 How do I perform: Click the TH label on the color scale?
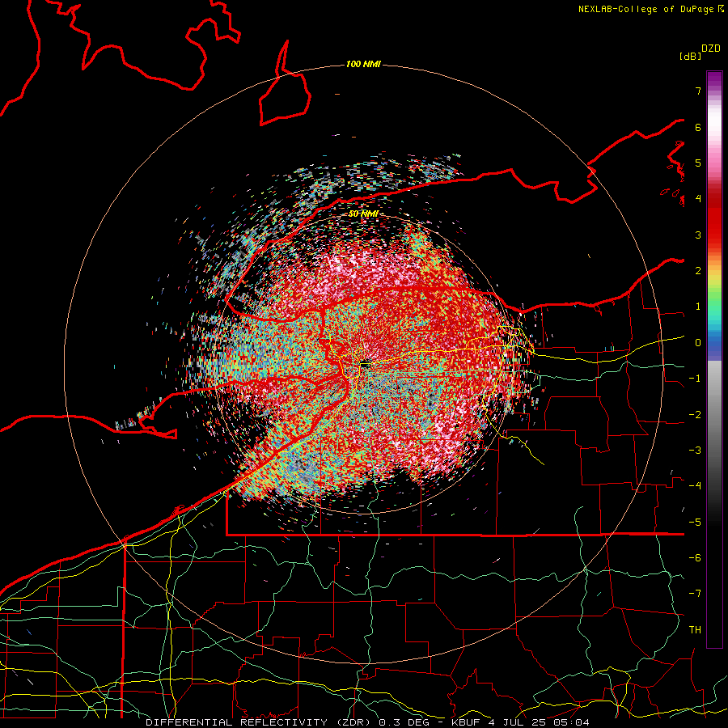[695, 630]
